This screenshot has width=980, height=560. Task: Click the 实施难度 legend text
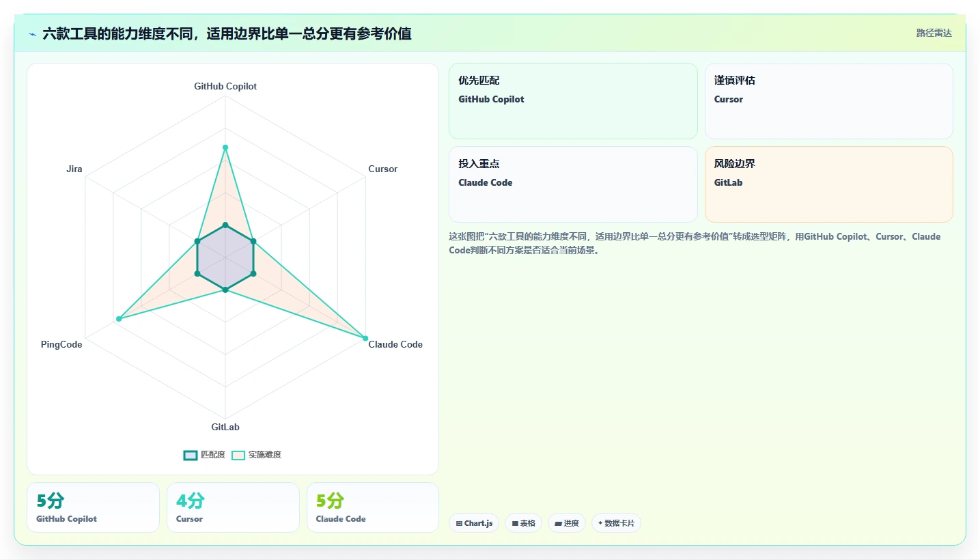264,455
